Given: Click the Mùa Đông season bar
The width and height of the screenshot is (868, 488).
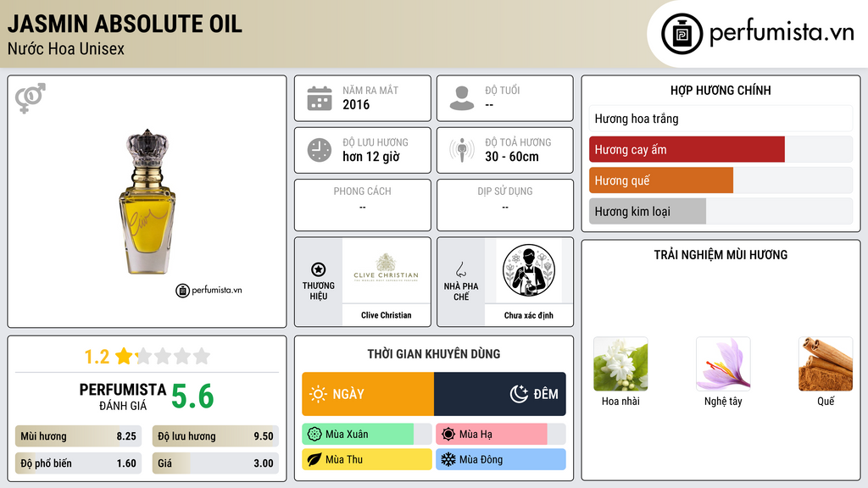Looking at the screenshot, I should [501, 459].
